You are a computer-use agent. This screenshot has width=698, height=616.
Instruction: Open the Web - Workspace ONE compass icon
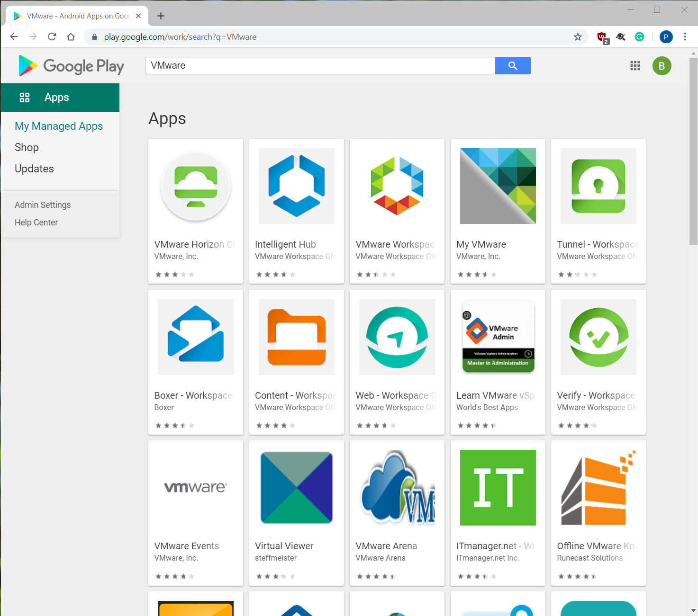397,337
